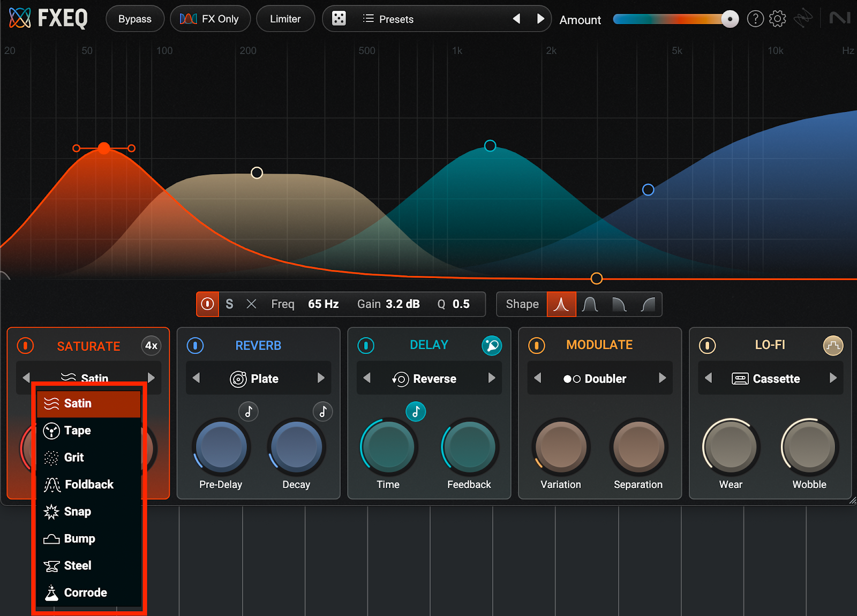Go to previous preset arrow
The width and height of the screenshot is (857, 616).
pyautogui.click(x=516, y=19)
